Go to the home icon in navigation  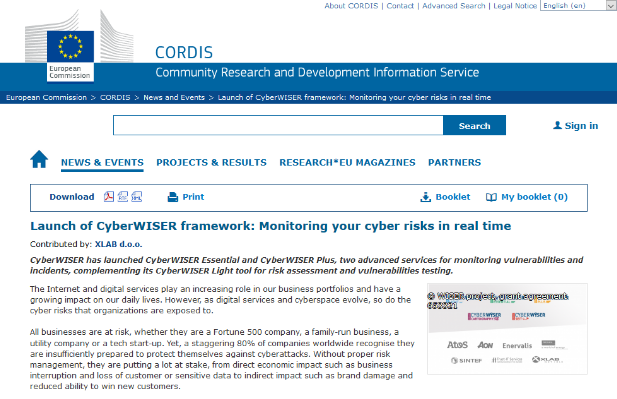pyautogui.click(x=39, y=159)
